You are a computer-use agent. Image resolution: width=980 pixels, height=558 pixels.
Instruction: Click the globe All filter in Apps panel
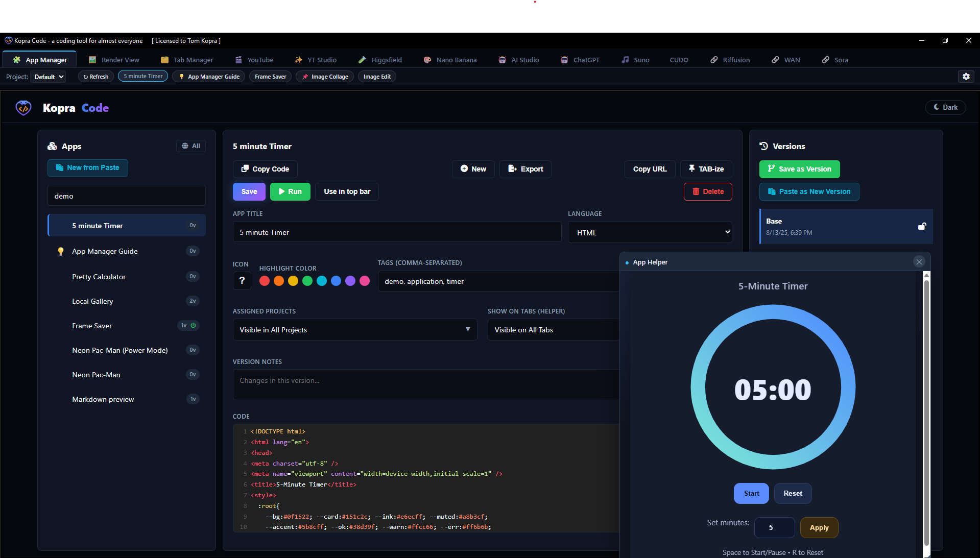190,146
